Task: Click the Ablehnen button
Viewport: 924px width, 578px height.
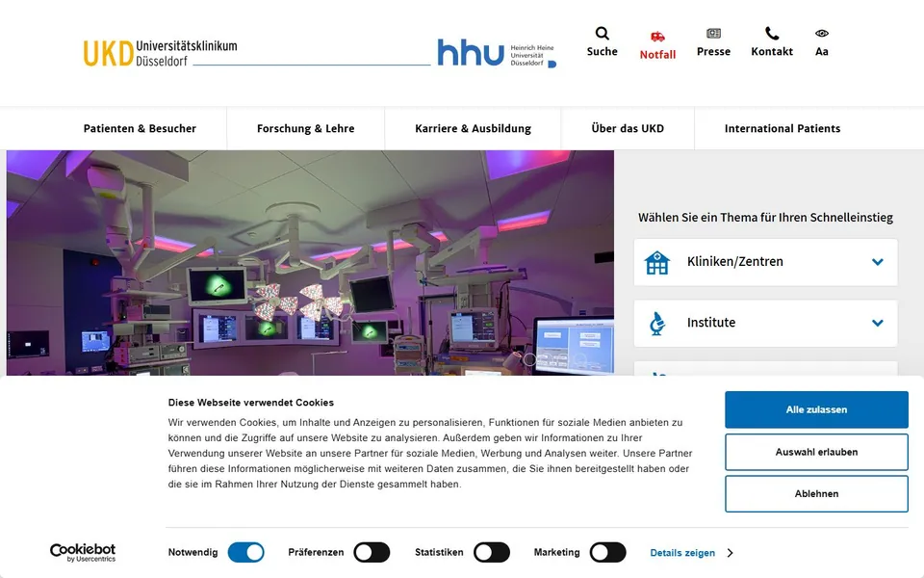Action: coord(816,493)
